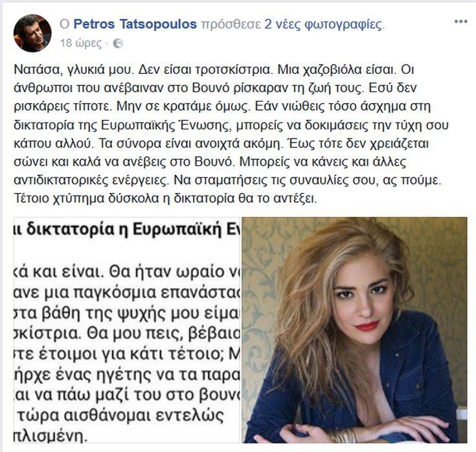Open the Petros Tatsopoulos profile name link
Image resolution: width=476 pixels, height=452 pixels.
(135, 24)
